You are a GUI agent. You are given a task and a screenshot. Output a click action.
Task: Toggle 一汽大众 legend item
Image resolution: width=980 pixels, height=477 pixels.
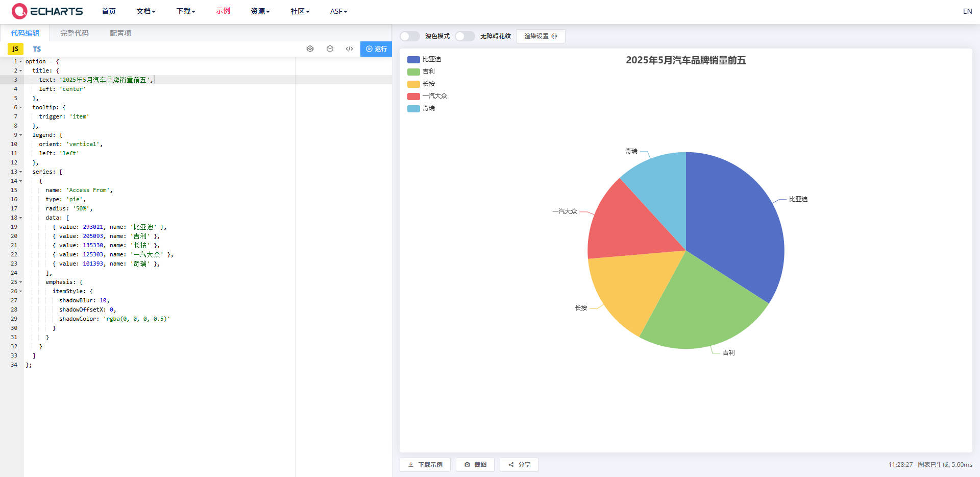[x=427, y=96]
